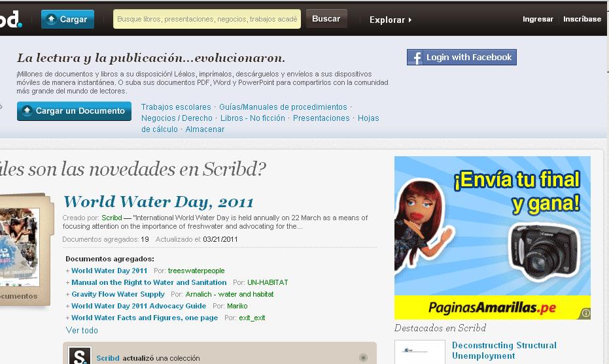Open Negocios / Derecho category
Image resolution: width=609 pixels, height=364 pixels.
click(x=177, y=118)
